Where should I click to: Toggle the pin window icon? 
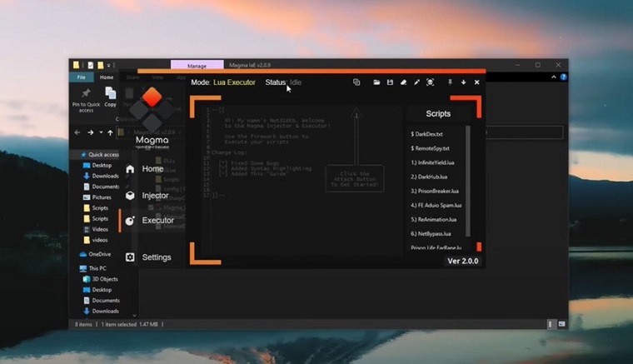tap(451, 82)
